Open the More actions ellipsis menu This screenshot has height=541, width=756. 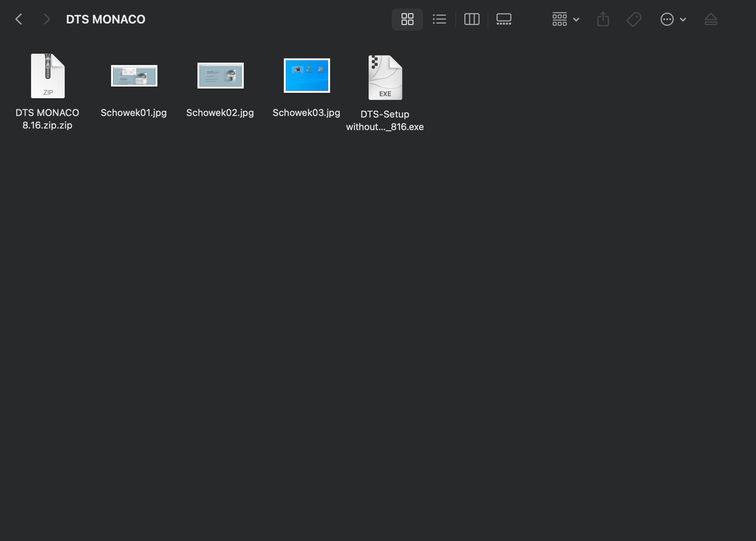(x=667, y=19)
